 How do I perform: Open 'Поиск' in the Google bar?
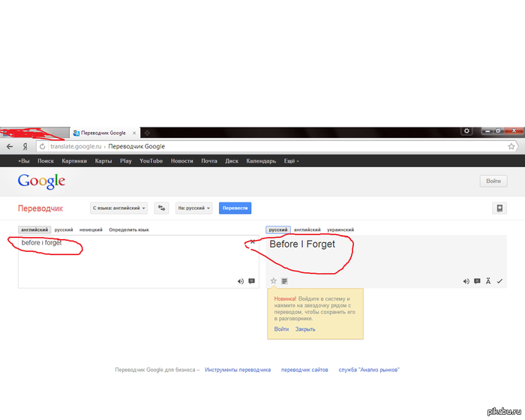46,161
